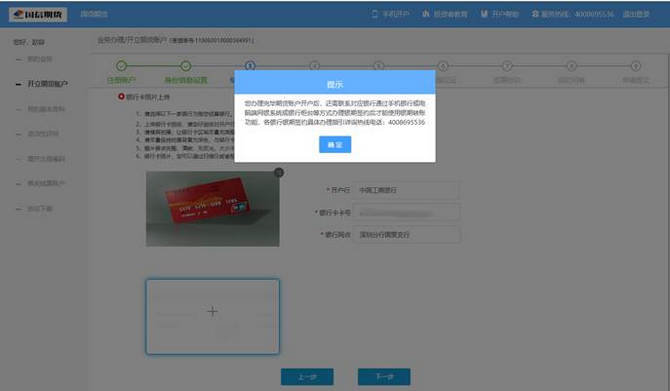Click the service hotline headset icon
Viewport: 670px width, 391px height.
[535, 14]
